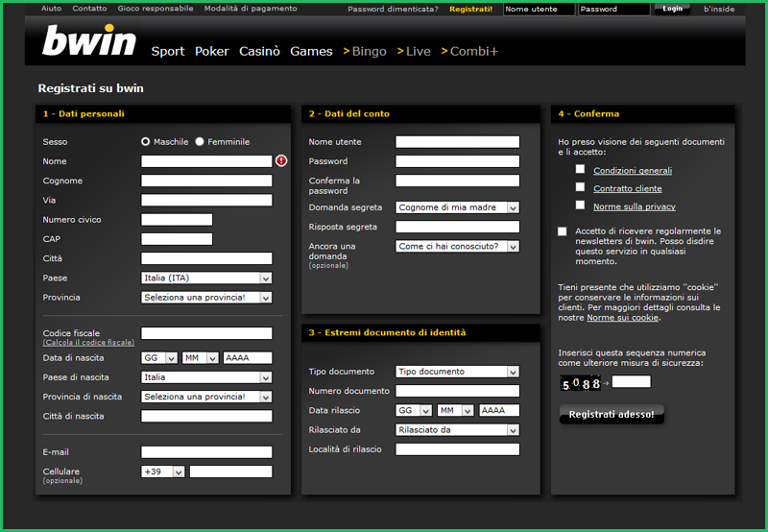Tick the Contratto cliente checkbox
Viewport: 768px width, 532px height.
pos(581,187)
